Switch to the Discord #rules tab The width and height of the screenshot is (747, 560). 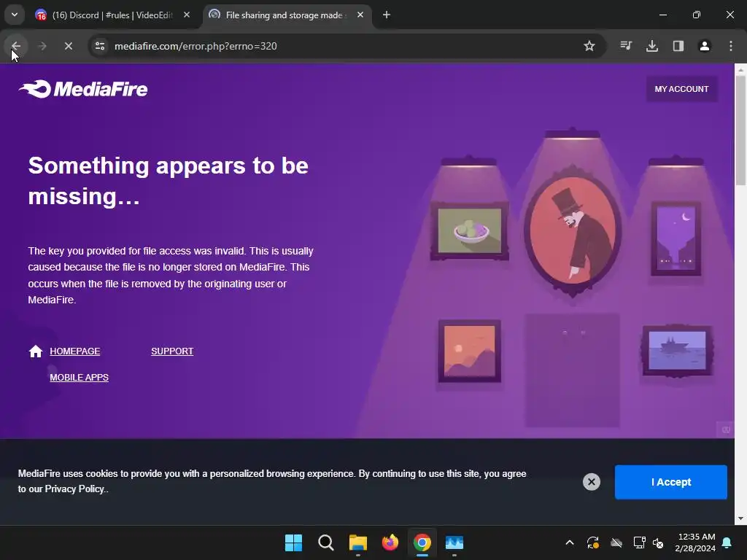(112, 15)
